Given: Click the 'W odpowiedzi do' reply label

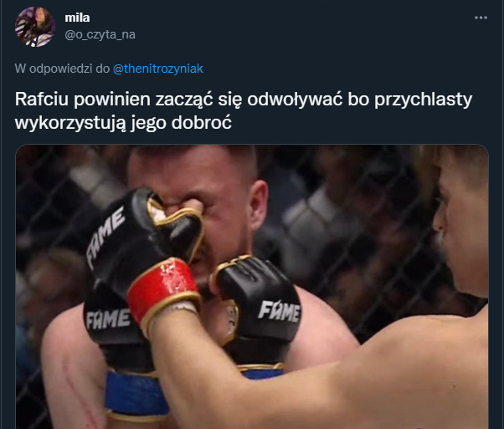Looking at the screenshot, I should tap(62, 69).
